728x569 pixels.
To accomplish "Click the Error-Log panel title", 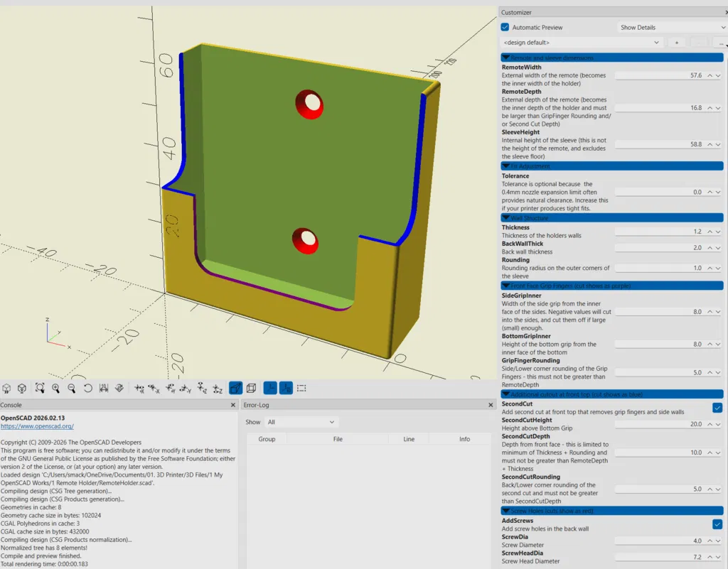I will [x=256, y=405].
